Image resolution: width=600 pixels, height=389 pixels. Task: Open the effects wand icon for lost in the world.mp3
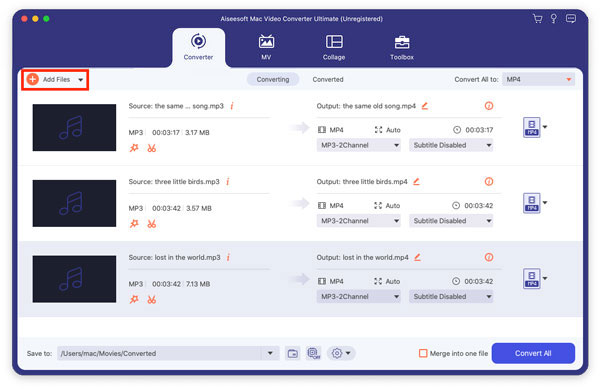[x=134, y=299]
